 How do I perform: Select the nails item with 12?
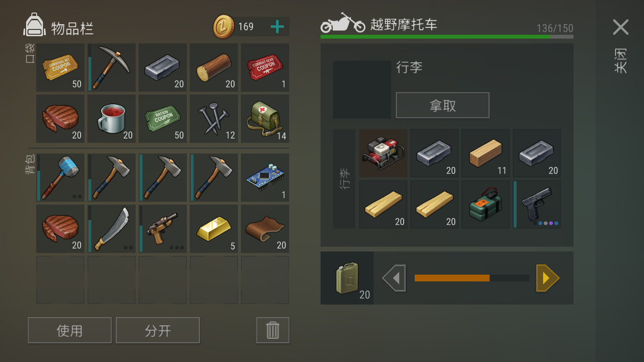tap(214, 119)
